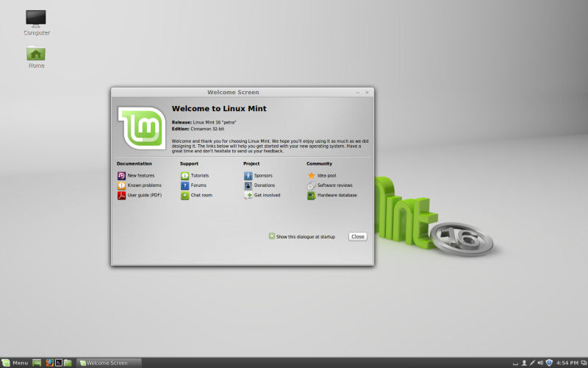Image resolution: width=588 pixels, height=368 pixels.
Task: Click the volume icon in system tray
Action: (540, 363)
